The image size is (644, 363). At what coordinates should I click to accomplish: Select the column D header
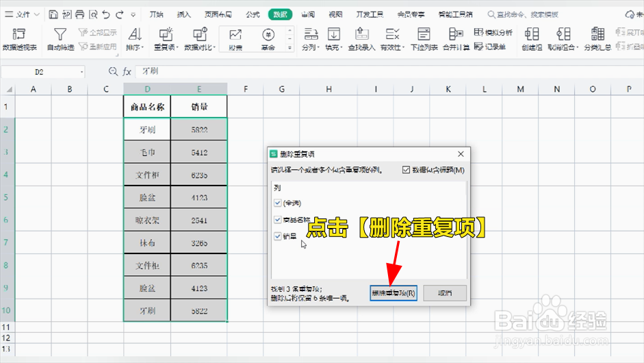[147, 89]
